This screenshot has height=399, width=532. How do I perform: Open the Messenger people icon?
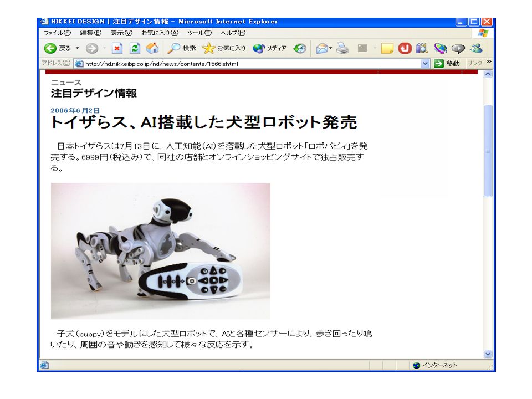(x=477, y=48)
